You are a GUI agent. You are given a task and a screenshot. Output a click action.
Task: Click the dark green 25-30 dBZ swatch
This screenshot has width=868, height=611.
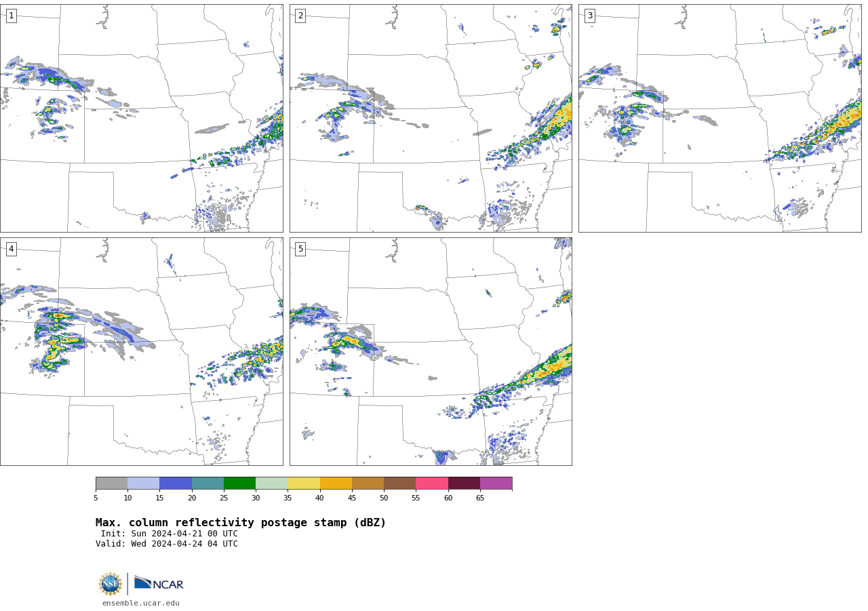coord(239,484)
